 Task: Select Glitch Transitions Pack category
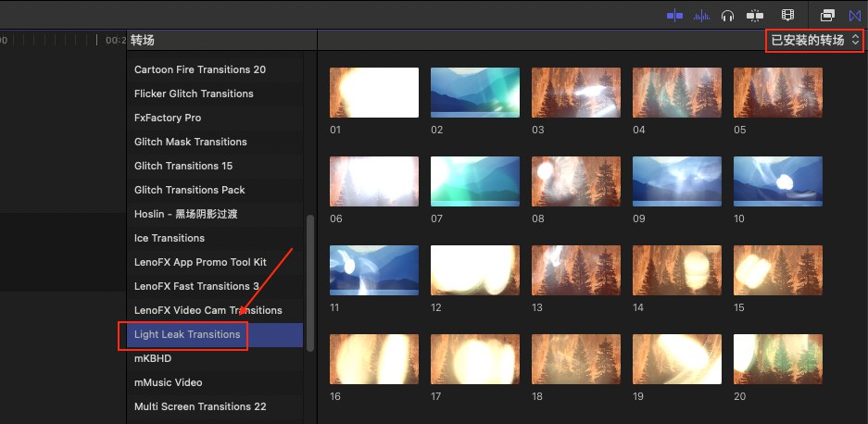[215, 190]
